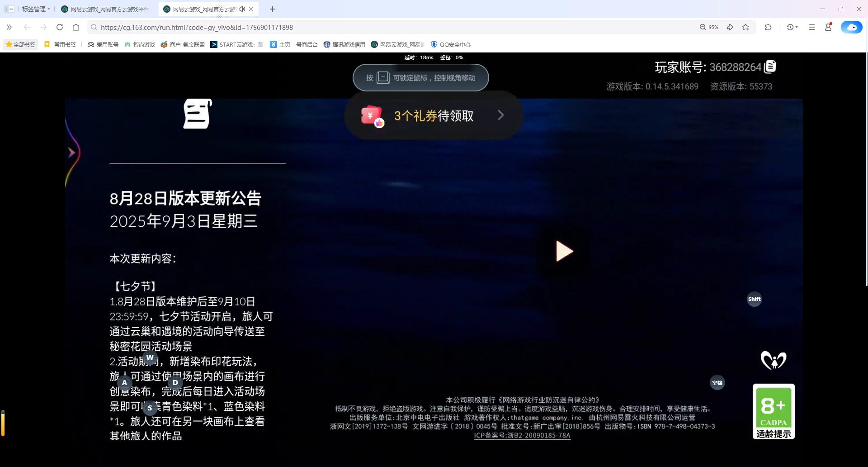Open the scroll announcement icon
The image size is (868, 467).
(198, 114)
